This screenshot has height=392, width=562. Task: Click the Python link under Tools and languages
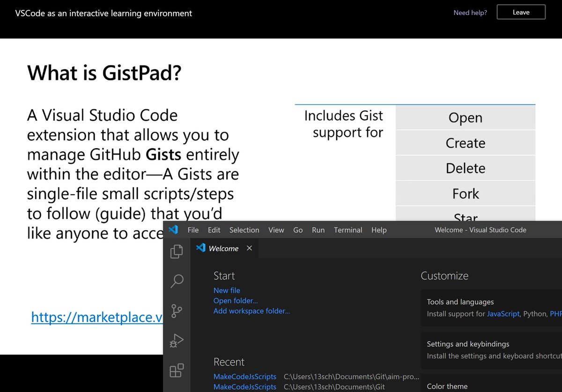pyautogui.click(x=534, y=314)
